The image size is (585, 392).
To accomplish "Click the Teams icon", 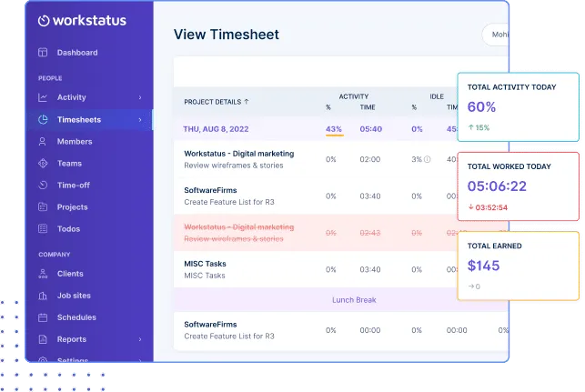I will [x=43, y=164].
